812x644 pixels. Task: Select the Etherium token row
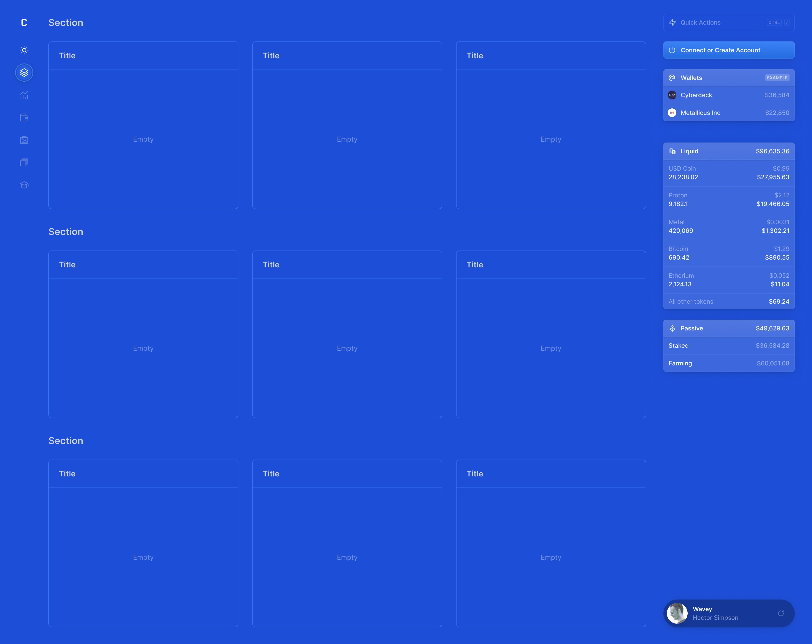pos(729,280)
